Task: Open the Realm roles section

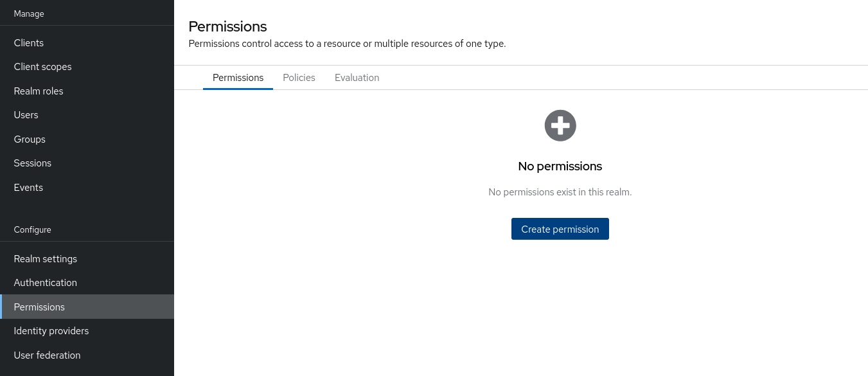Action: (38, 91)
